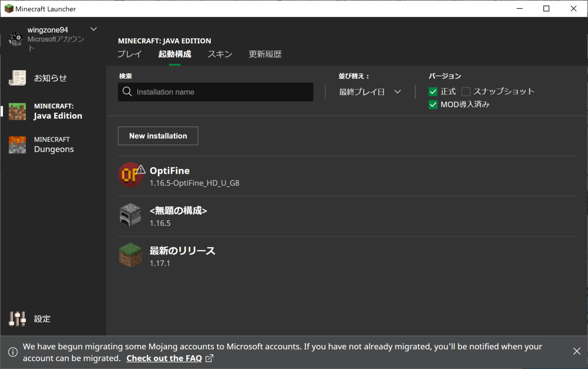The height and width of the screenshot is (369, 588).
Task: Click the OptiFine warning triangle icon
Action: tap(141, 169)
